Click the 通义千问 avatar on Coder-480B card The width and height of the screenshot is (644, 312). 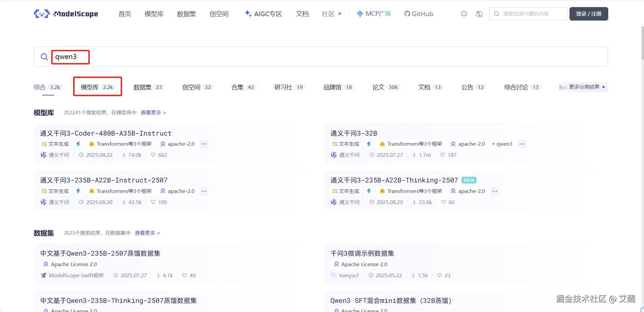(43, 155)
